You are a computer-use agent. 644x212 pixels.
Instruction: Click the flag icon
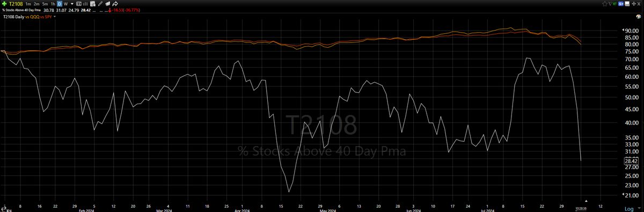click(610, 4)
